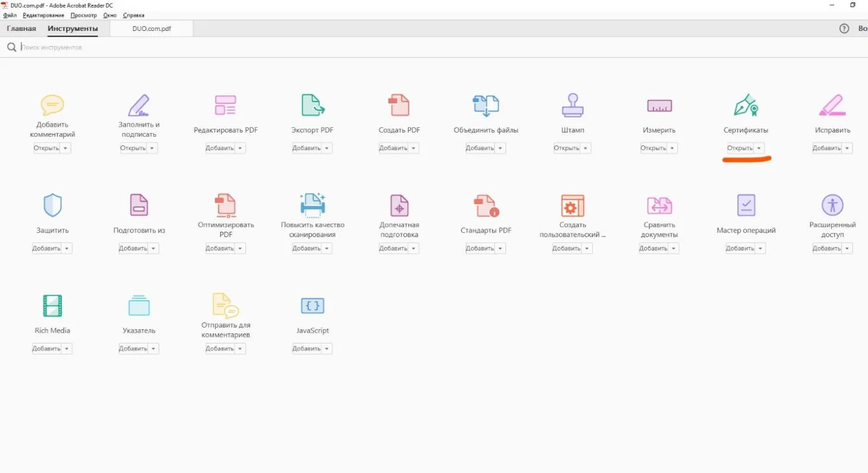Select the Measure (Измерить) ruler icon
This screenshot has height=473, width=868.
click(x=659, y=106)
